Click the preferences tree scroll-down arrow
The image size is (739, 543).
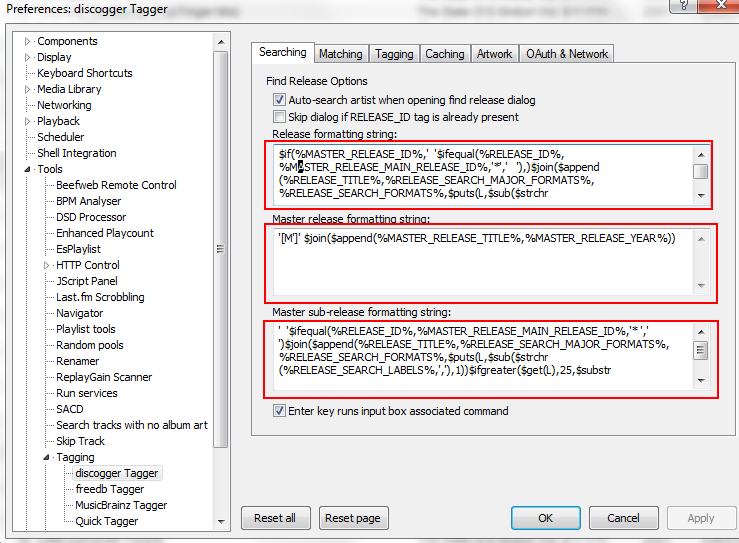point(221,521)
